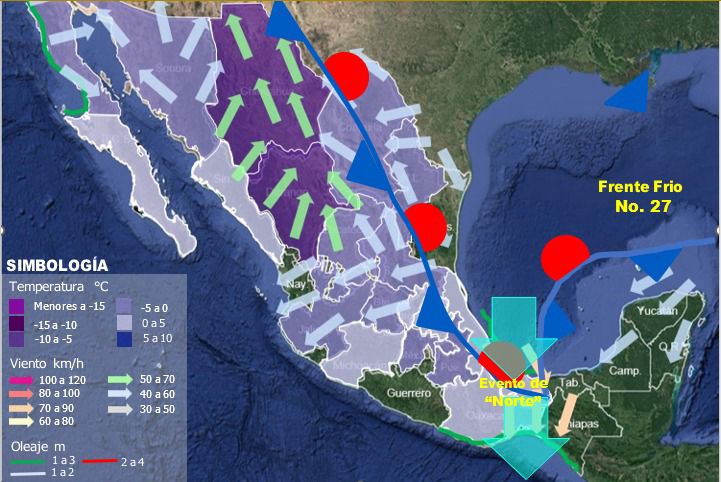The width and height of the screenshot is (721, 482).
Task: Select the dark blue 5 a 10 swatch
Action: 122,338
